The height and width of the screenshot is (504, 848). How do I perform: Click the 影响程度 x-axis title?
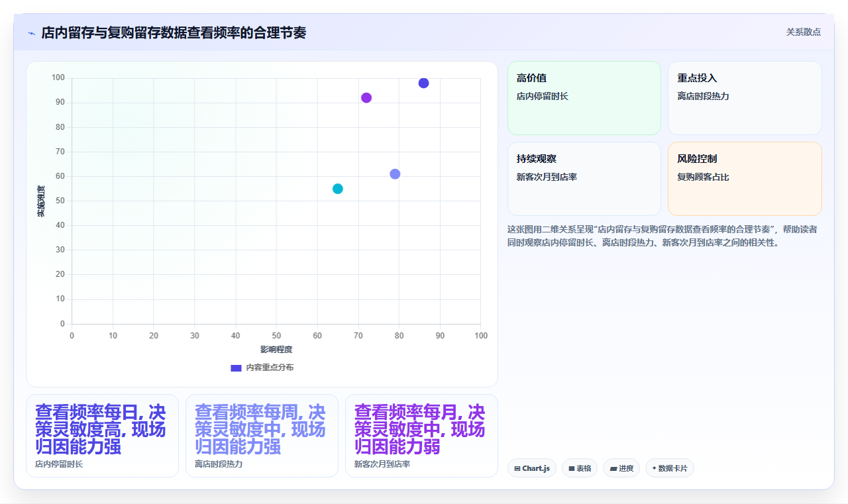[x=276, y=350]
